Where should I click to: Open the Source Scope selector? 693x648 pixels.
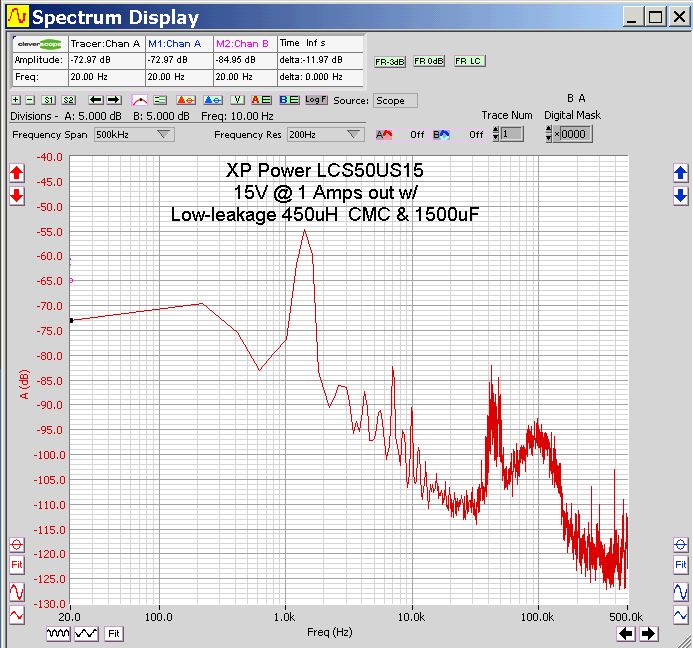pyautogui.click(x=395, y=101)
